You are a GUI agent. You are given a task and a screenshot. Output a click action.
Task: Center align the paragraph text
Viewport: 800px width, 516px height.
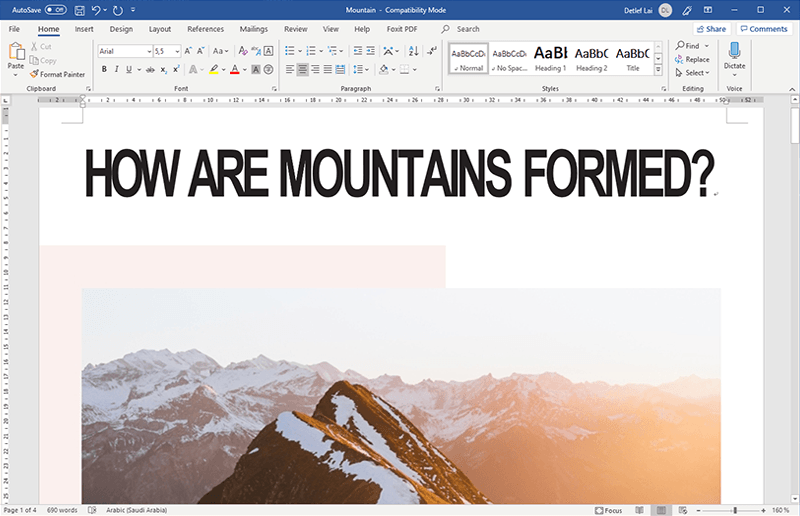303,69
